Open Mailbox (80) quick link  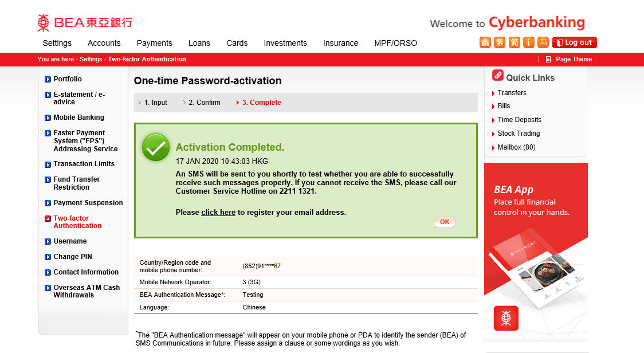click(516, 147)
